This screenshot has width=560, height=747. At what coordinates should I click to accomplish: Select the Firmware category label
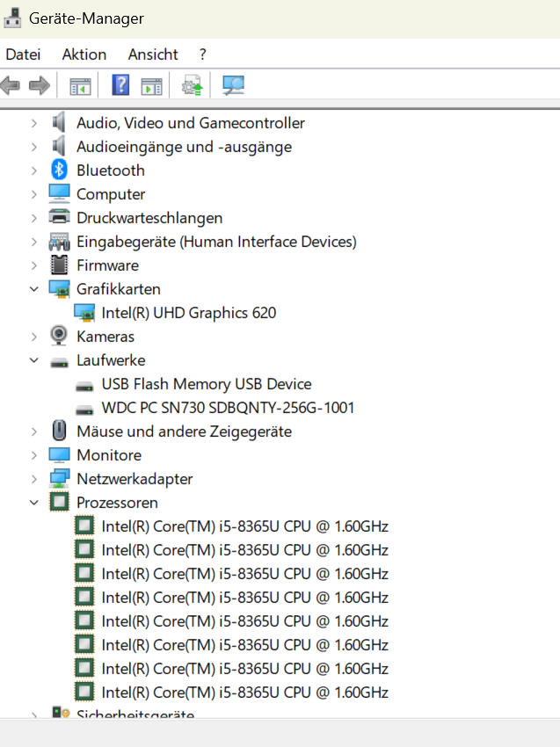click(108, 265)
